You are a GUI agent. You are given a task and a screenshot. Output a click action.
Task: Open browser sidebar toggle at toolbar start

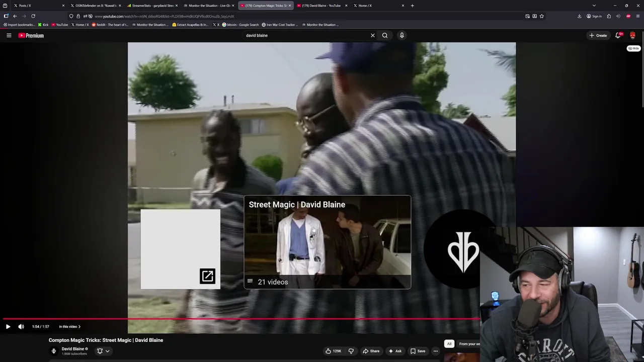click(6, 16)
